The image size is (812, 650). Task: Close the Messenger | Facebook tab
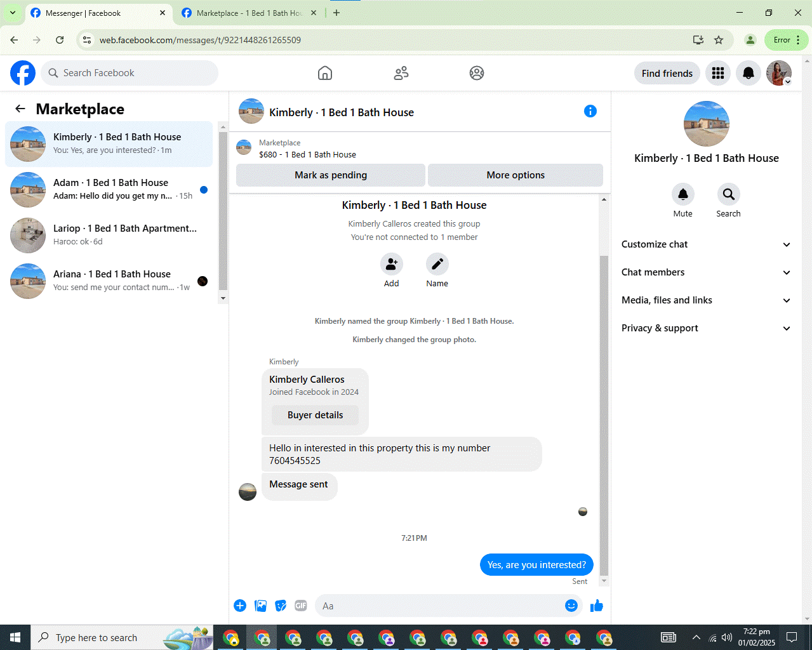coord(163,13)
